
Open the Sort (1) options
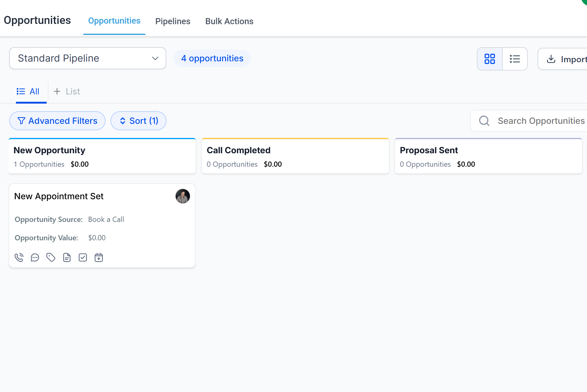point(138,121)
